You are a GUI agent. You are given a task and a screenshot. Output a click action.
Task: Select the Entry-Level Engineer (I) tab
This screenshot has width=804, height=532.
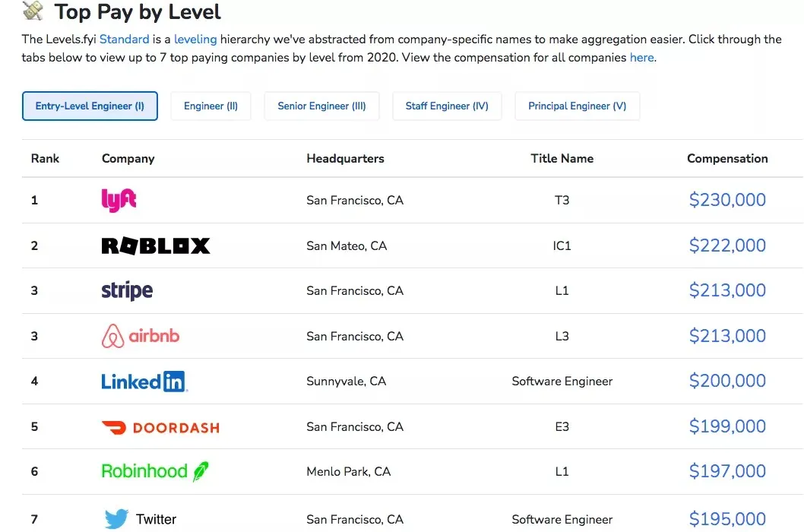[90, 106]
